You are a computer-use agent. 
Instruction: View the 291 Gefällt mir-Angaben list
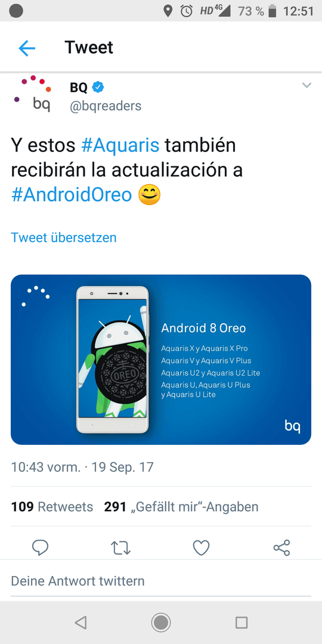[x=181, y=507]
